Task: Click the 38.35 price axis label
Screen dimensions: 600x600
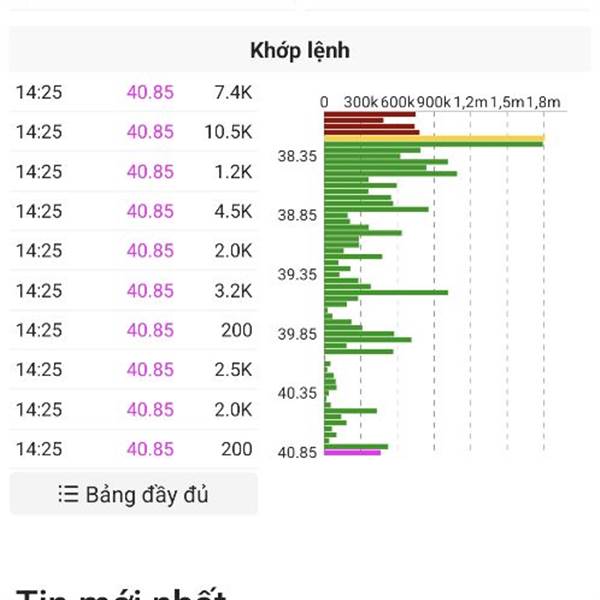Action: (297, 156)
